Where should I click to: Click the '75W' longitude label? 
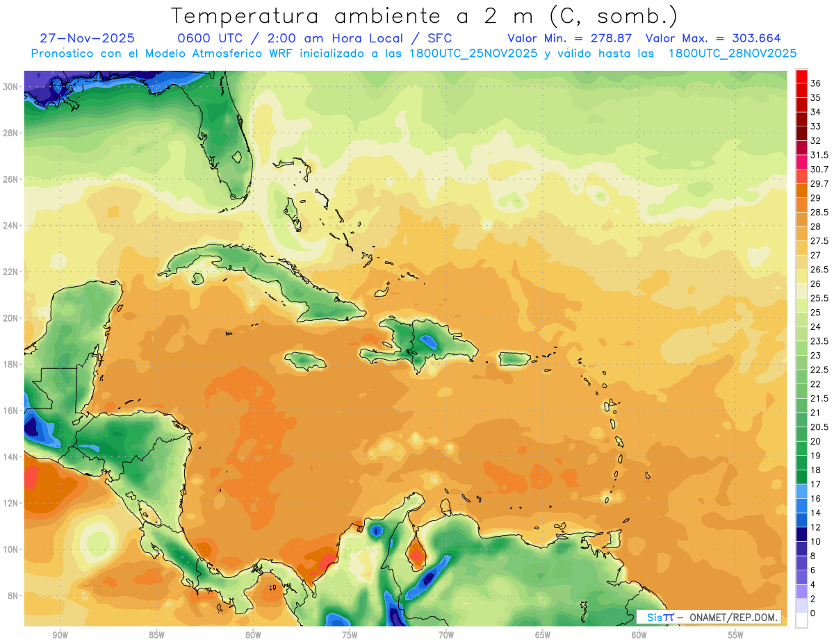tap(350, 636)
